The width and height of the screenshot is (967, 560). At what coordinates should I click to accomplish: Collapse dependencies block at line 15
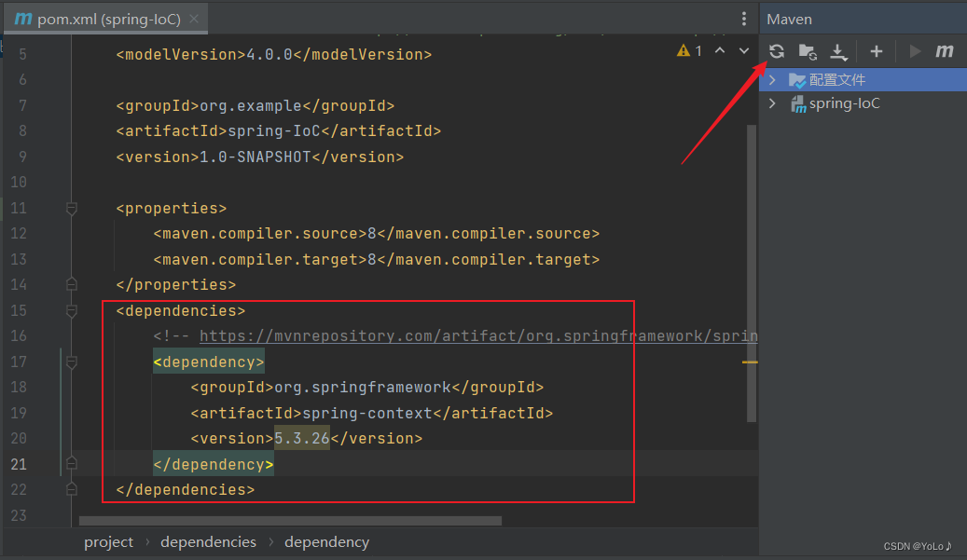[x=72, y=311]
